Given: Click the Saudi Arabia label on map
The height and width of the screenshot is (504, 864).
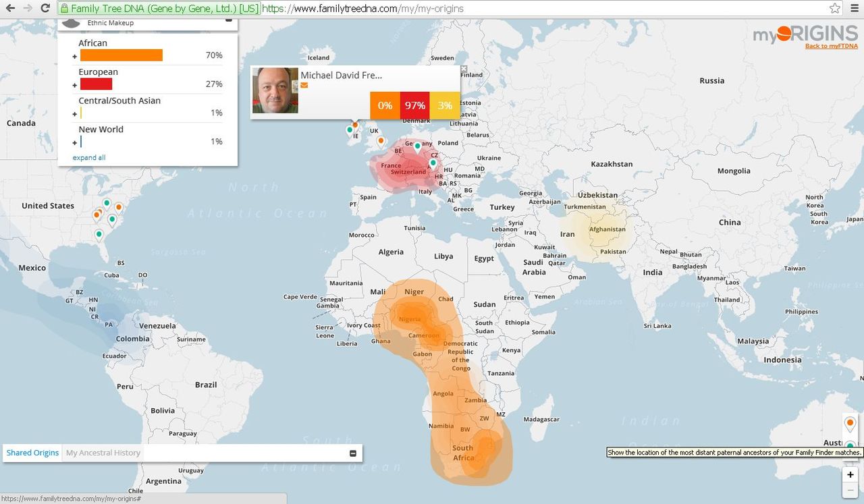Looking at the screenshot, I should (533, 267).
